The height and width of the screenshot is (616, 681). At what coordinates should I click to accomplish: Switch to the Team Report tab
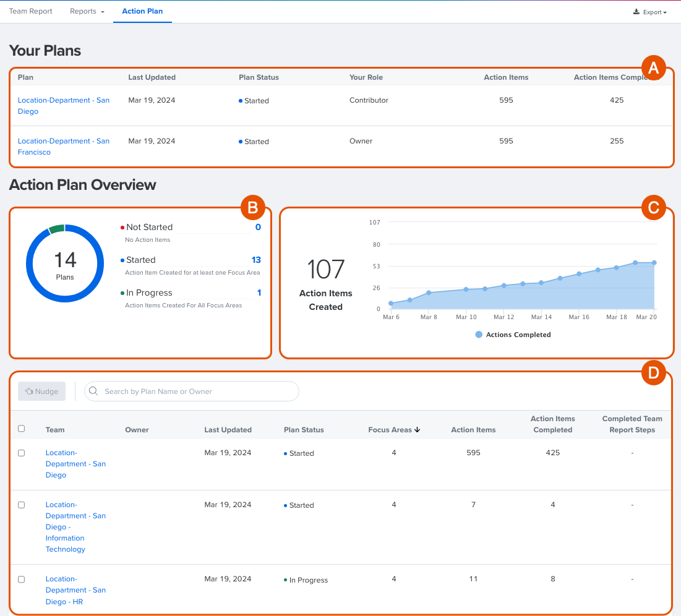click(x=30, y=11)
